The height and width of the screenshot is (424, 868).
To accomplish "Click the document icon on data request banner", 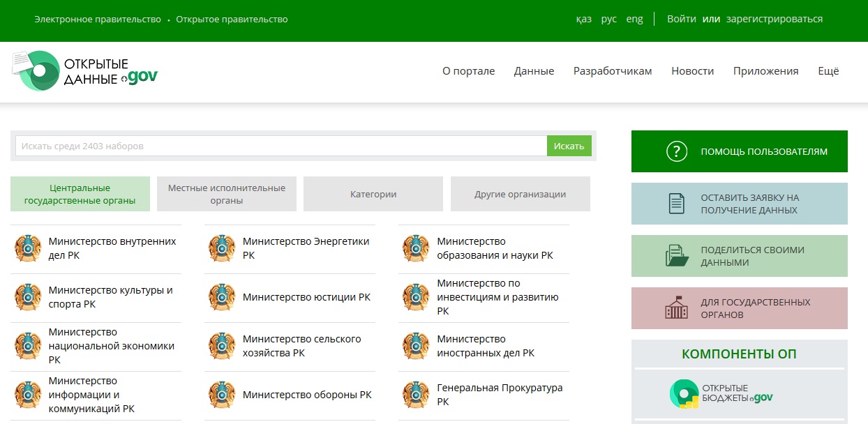I will 675,203.
